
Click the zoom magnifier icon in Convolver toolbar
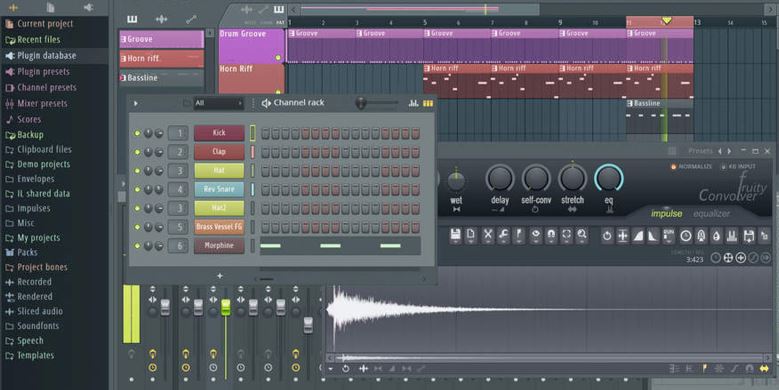click(582, 235)
